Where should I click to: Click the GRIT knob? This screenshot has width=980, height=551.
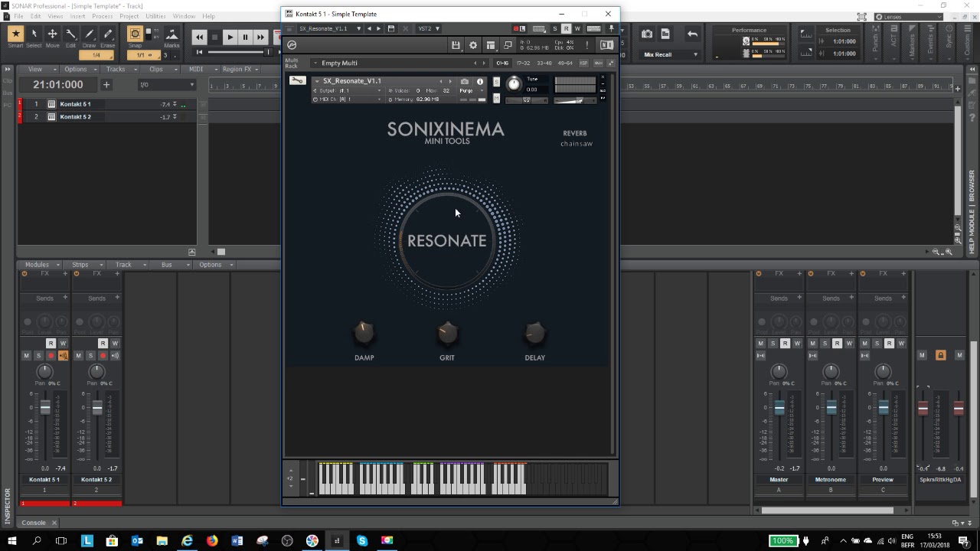click(x=447, y=332)
